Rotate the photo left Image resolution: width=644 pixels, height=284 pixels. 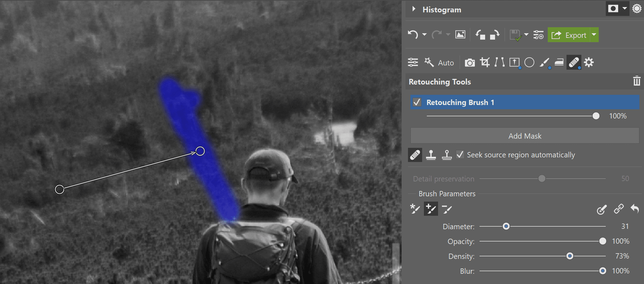[480, 35]
